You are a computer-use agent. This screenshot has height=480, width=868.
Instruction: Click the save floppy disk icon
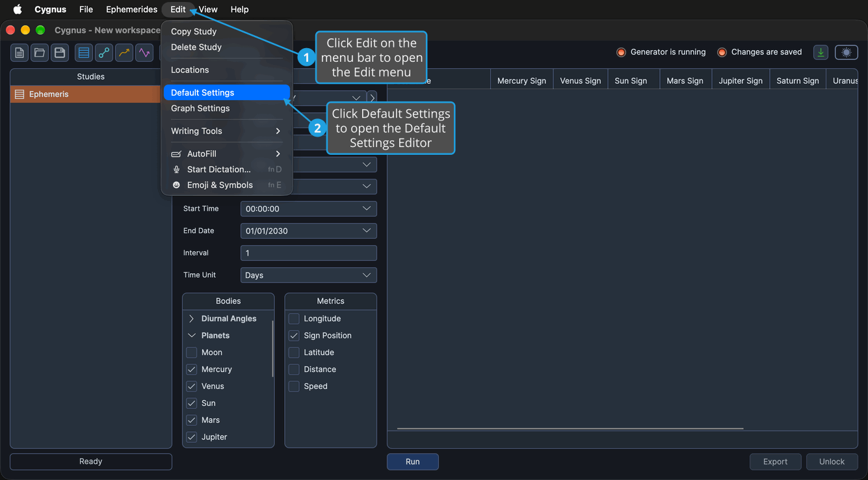60,53
